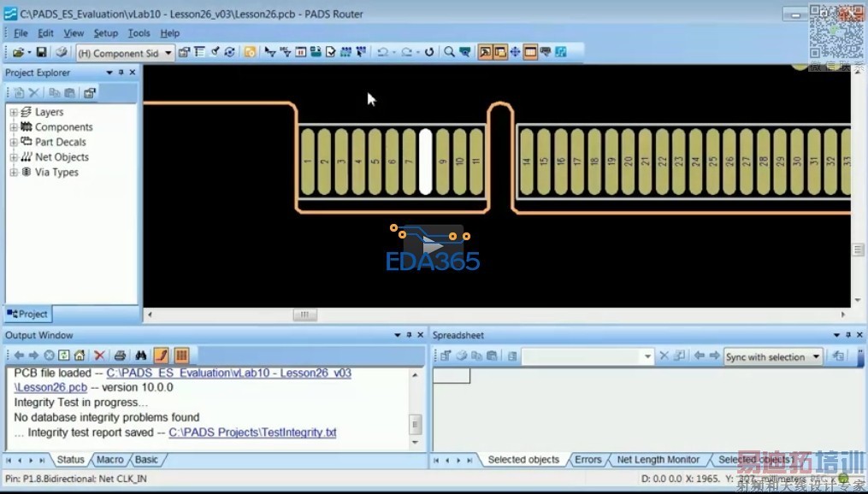Switch to the Net Length Monitor tab
This screenshot has height=494, width=868.
click(658, 460)
